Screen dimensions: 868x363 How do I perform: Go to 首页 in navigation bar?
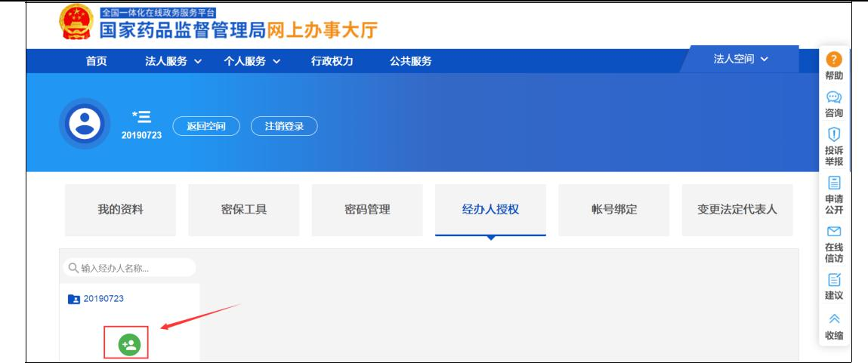coord(96,61)
